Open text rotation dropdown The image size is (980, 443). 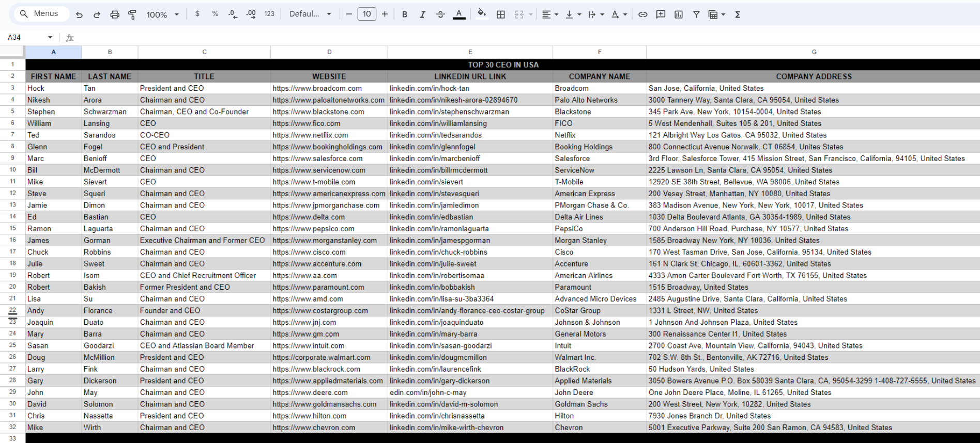619,14
